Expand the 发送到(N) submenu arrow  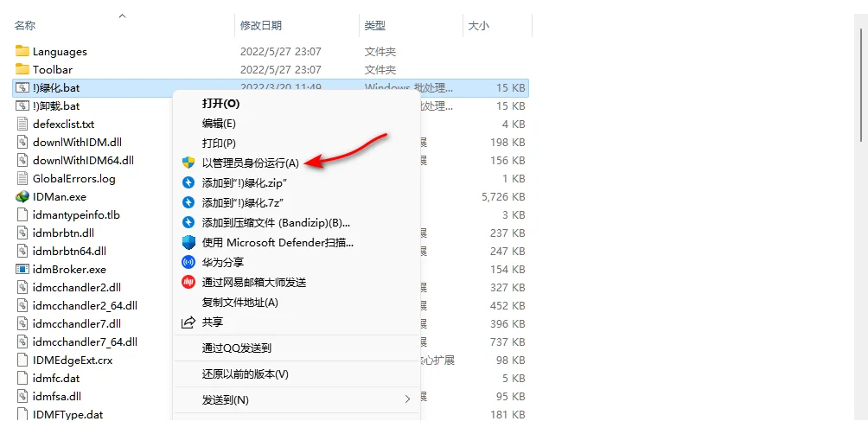tap(407, 399)
